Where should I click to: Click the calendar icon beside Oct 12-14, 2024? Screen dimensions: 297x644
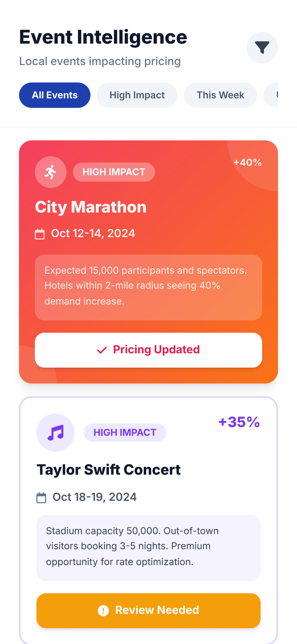(x=40, y=234)
